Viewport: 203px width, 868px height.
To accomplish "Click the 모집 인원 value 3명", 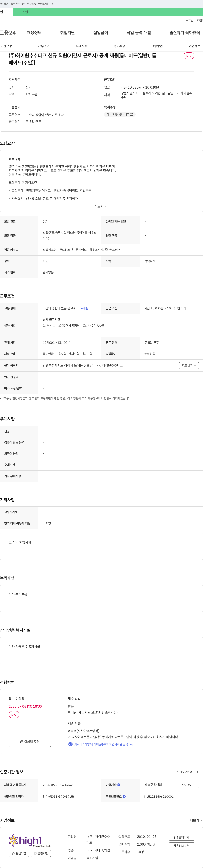I will pyautogui.click(x=45, y=221).
